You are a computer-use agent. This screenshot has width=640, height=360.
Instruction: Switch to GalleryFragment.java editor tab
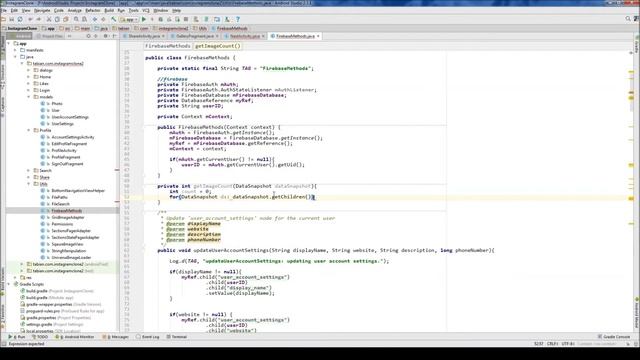[195, 36]
